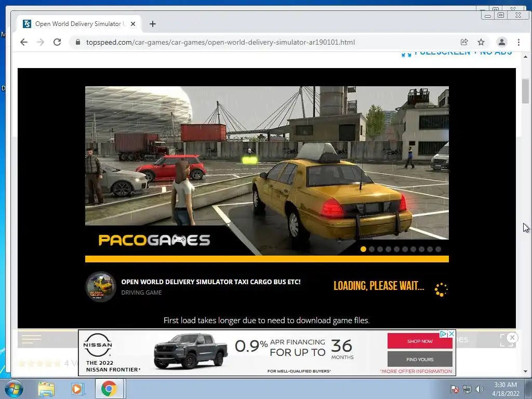This screenshot has height=399, width=532.
Task: Select third carousel dot in slideshow
Action: click(380, 249)
